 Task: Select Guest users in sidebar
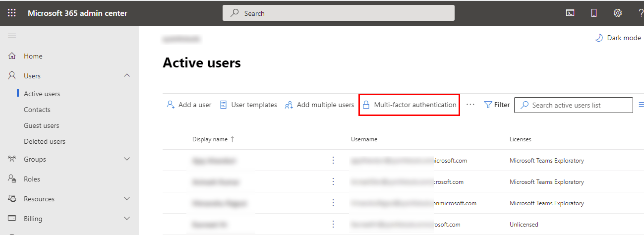pyautogui.click(x=41, y=125)
